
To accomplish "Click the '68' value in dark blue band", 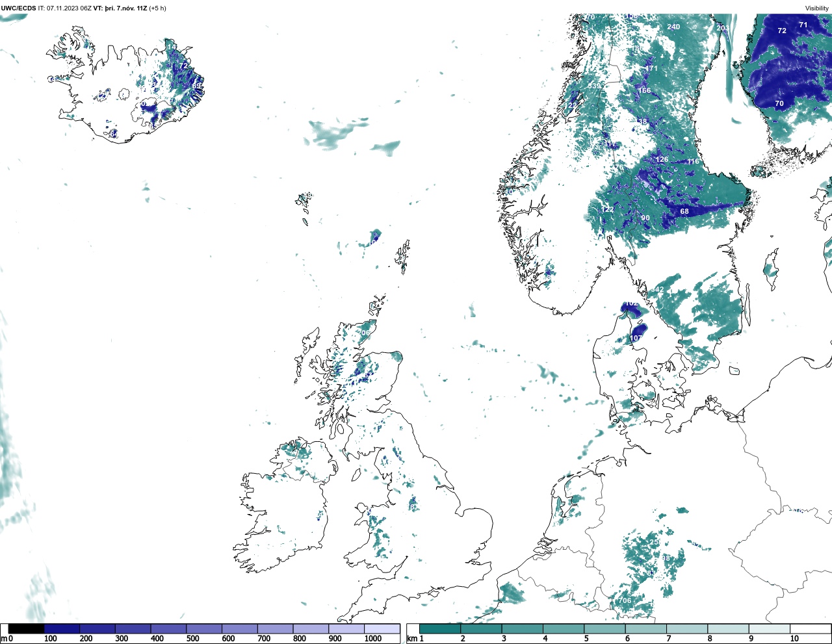I will click(x=684, y=211).
